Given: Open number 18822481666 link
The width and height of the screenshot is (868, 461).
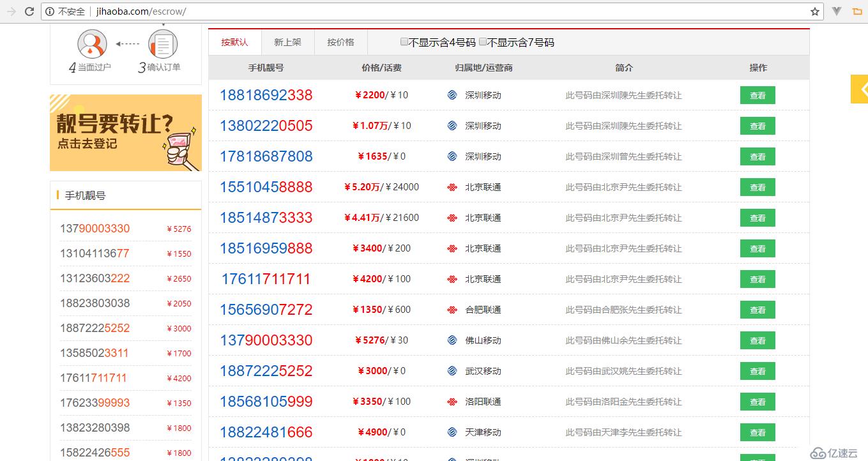Looking at the screenshot, I should (266, 432).
